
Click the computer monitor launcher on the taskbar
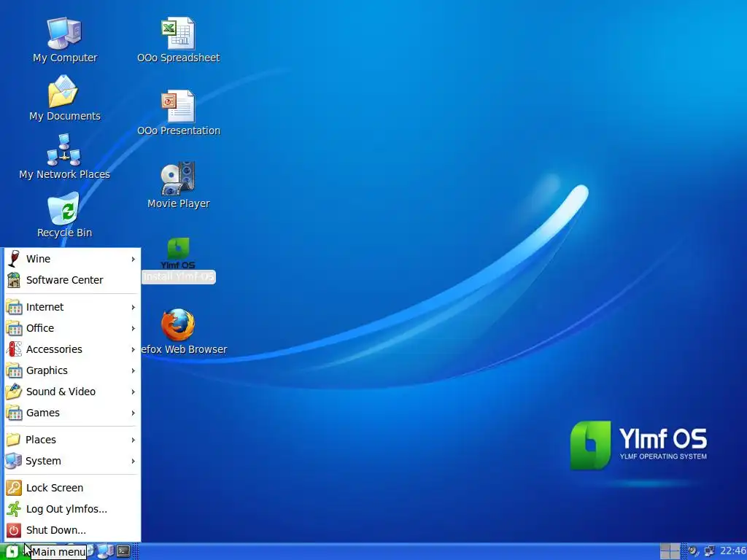tap(106, 551)
